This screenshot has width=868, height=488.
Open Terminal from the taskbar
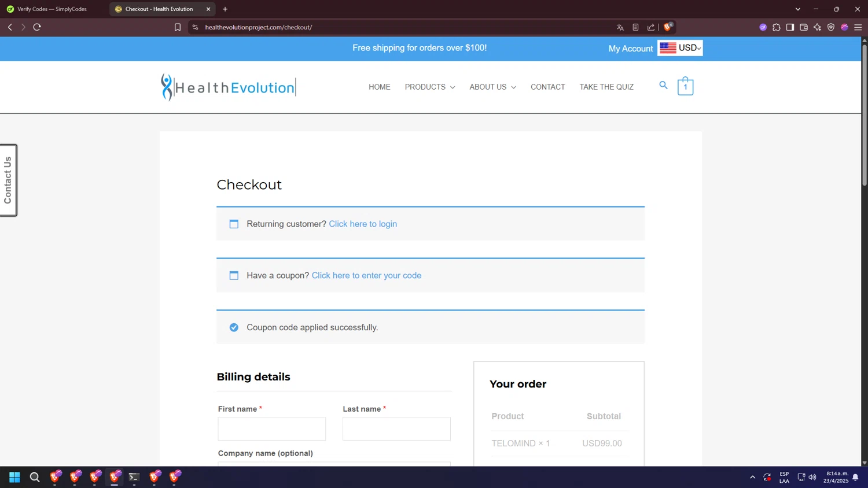(x=134, y=477)
